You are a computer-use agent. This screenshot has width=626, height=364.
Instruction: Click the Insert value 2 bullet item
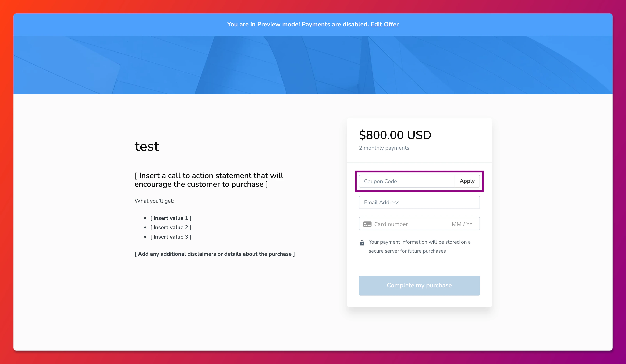tap(171, 227)
